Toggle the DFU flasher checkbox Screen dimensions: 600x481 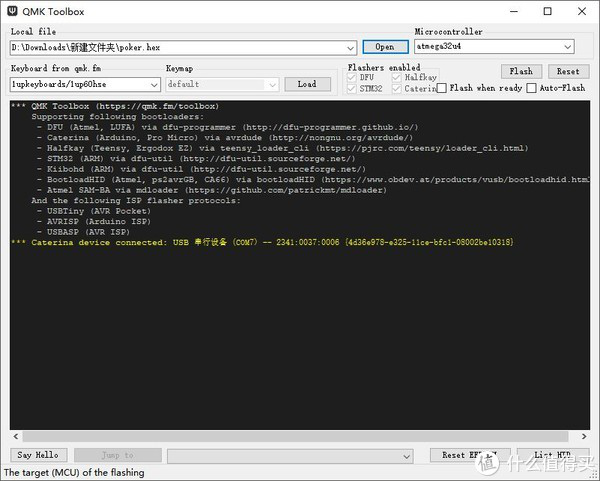(351, 78)
